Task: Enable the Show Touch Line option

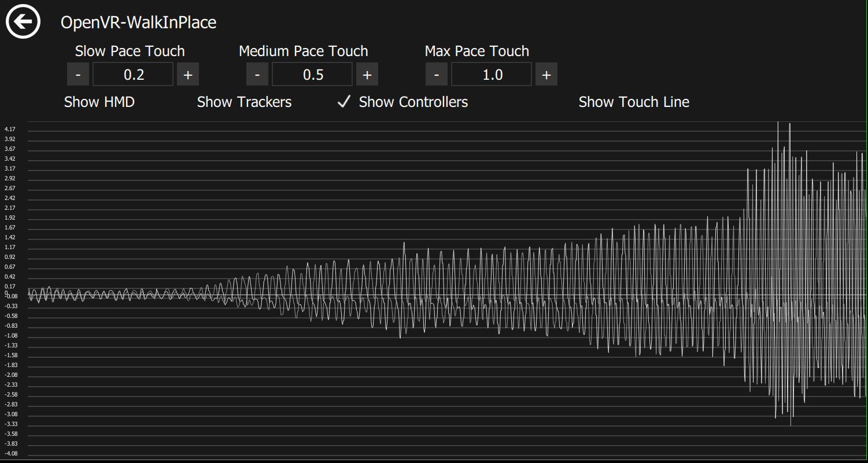Action: (x=634, y=102)
